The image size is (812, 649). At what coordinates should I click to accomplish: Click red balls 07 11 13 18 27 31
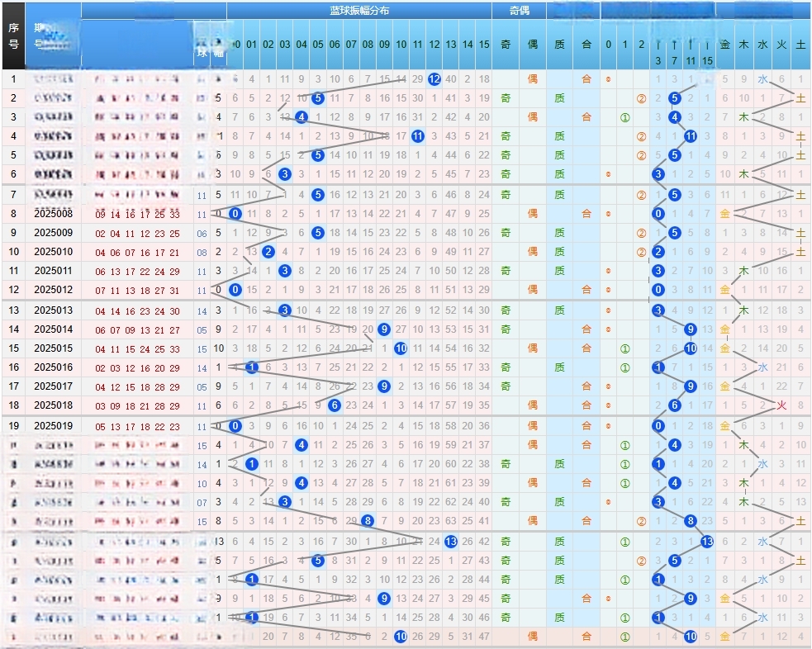point(137,291)
